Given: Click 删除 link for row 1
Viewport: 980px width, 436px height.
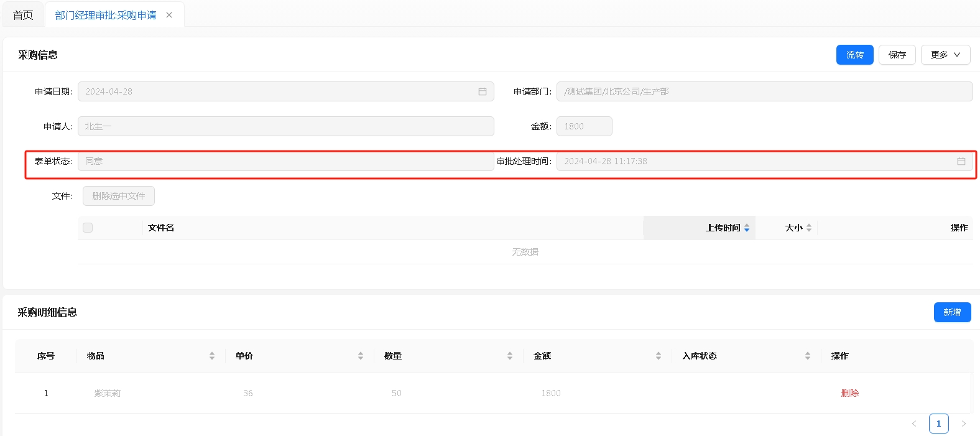Looking at the screenshot, I should [x=849, y=393].
